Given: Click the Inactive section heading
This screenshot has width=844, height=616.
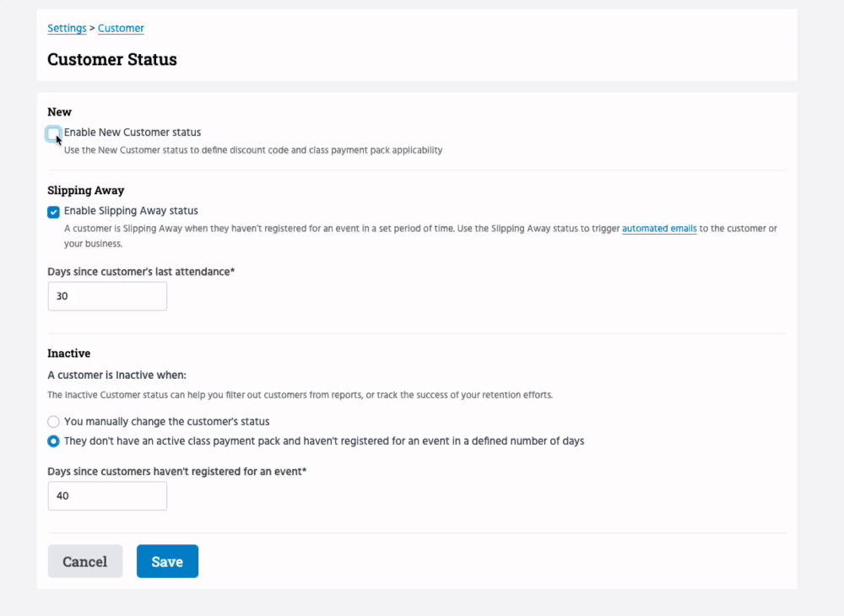Looking at the screenshot, I should tap(69, 354).
